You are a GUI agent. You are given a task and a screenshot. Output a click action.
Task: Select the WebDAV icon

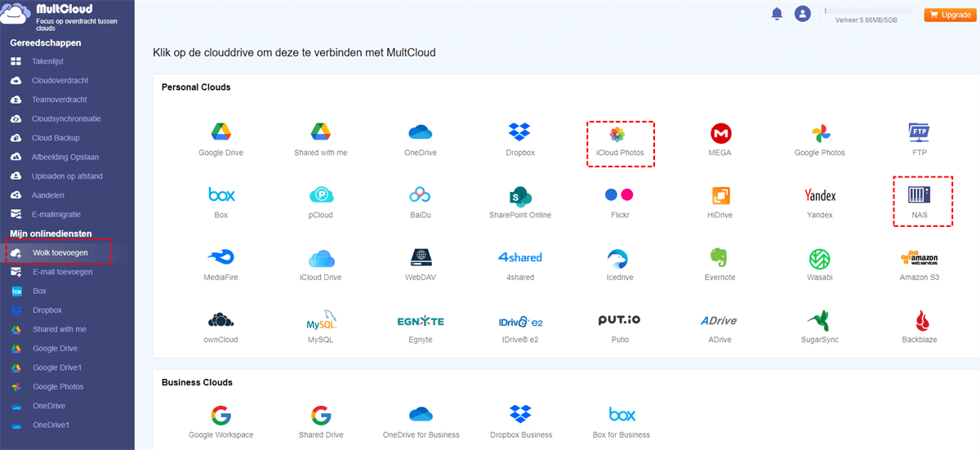[421, 257]
